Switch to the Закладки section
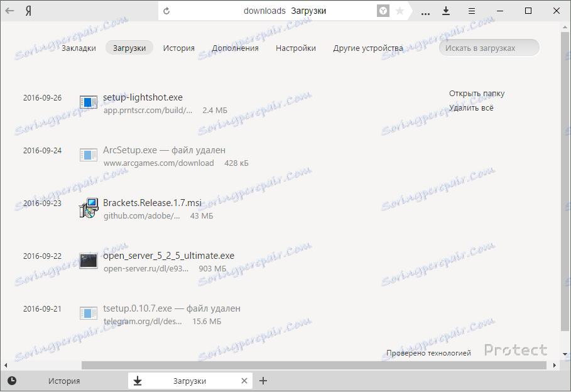571x392 pixels. pos(79,48)
